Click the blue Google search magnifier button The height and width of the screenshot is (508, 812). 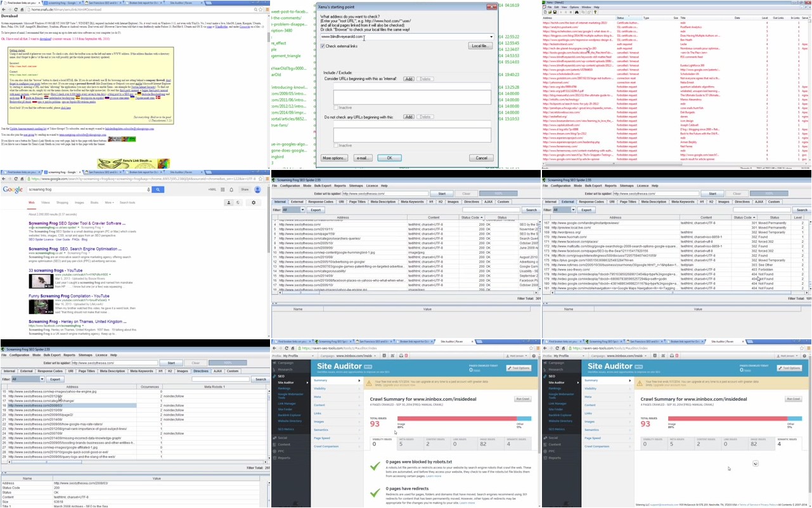[x=158, y=189]
